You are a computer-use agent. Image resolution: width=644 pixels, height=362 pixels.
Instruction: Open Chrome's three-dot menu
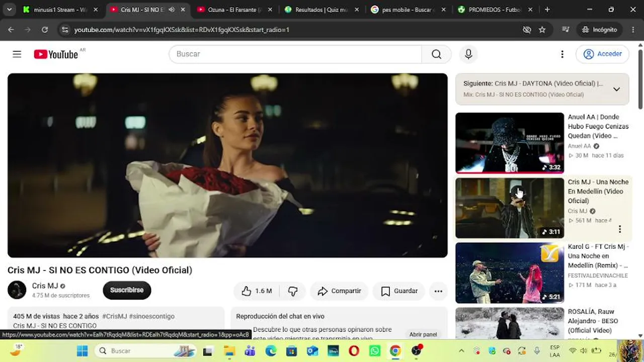click(633, 30)
